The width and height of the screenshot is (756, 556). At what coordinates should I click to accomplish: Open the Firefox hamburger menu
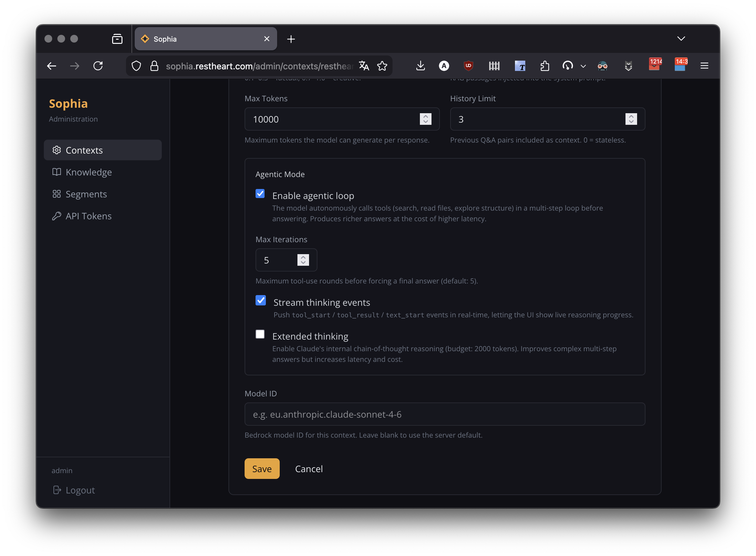coord(704,65)
